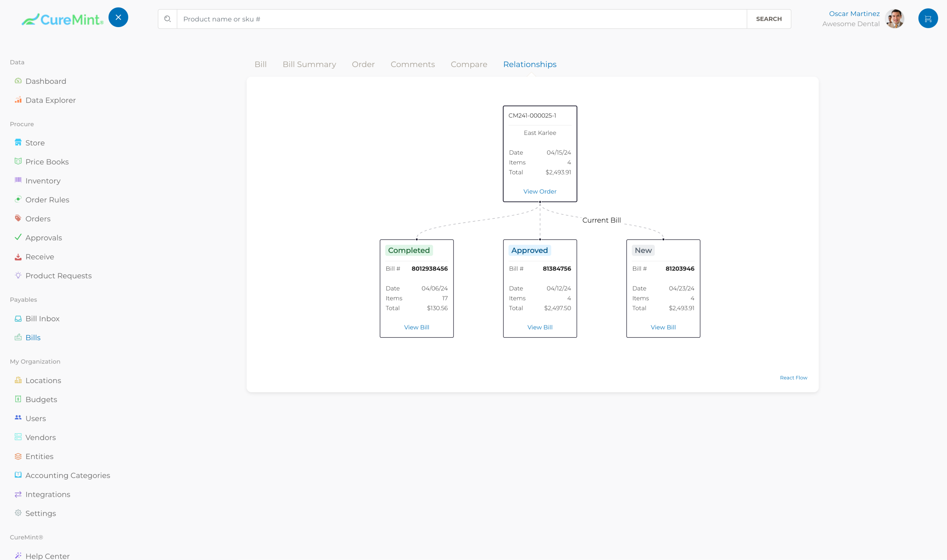Image resolution: width=947 pixels, height=560 pixels.
Task: Open the Store icon in sidebar
Action: point(18,142)
